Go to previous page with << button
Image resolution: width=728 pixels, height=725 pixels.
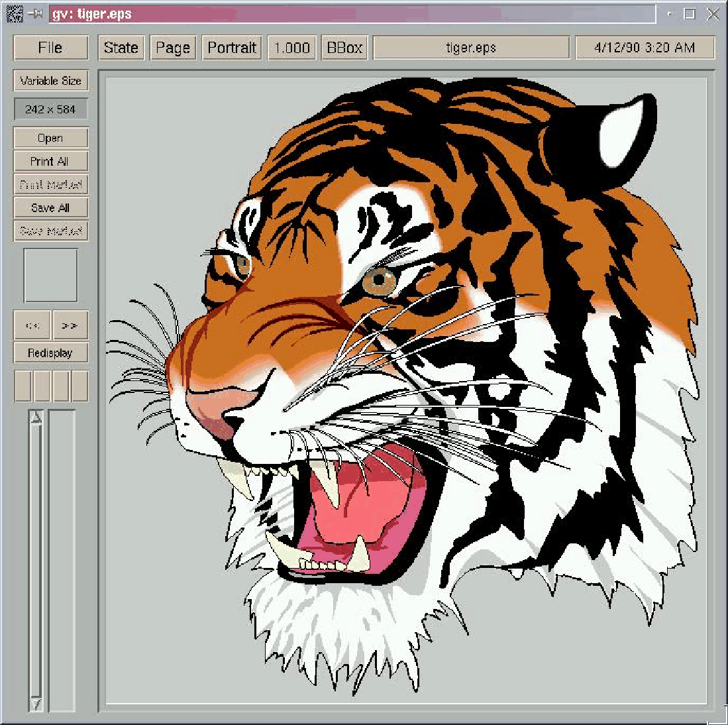tap(32, 325)
